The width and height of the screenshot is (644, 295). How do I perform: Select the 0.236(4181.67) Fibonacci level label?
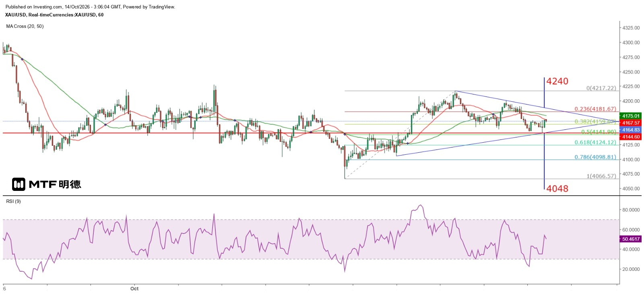click(x=595, y=109)
